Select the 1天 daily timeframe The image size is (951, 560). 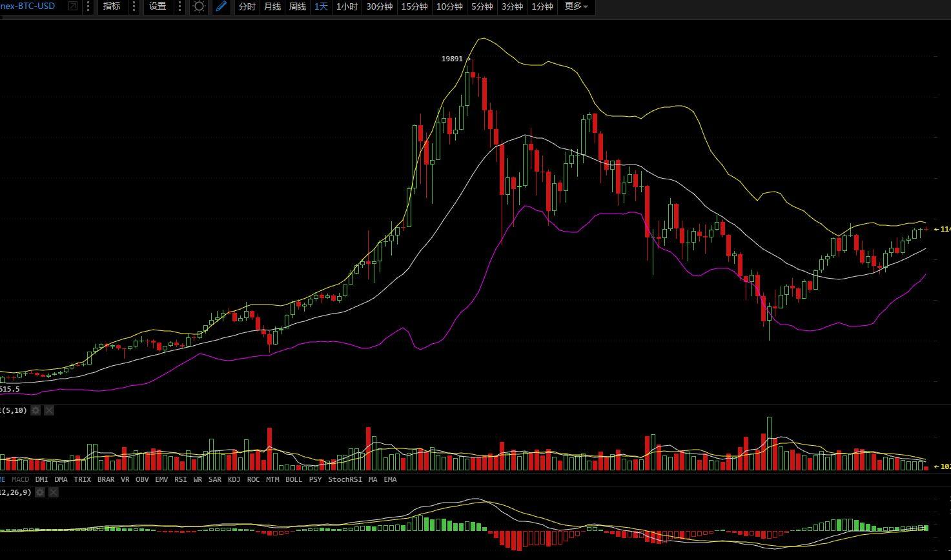[321, 6]
